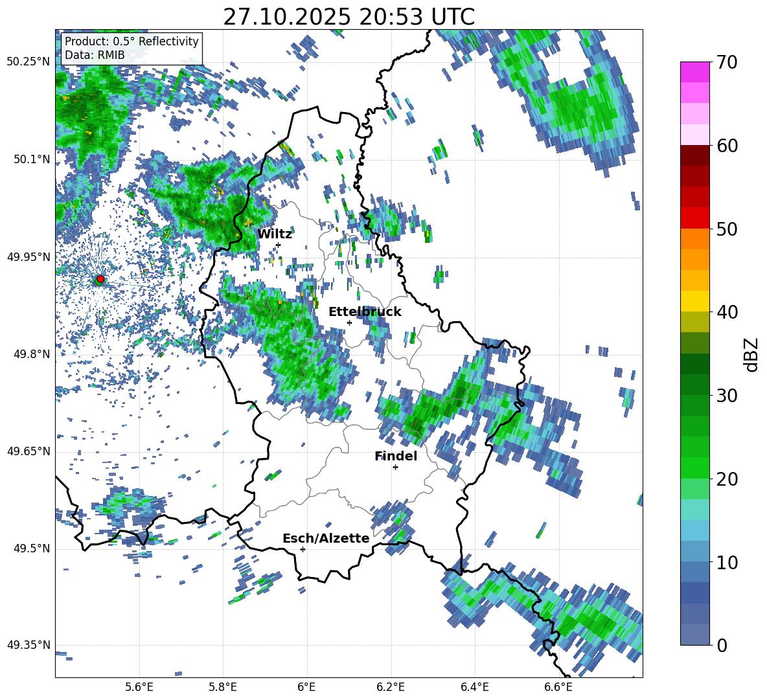This screenshot has height=700, width=767.
Task: Click the Esch/Alzette location cross marker
Action: tap(303, 549)
